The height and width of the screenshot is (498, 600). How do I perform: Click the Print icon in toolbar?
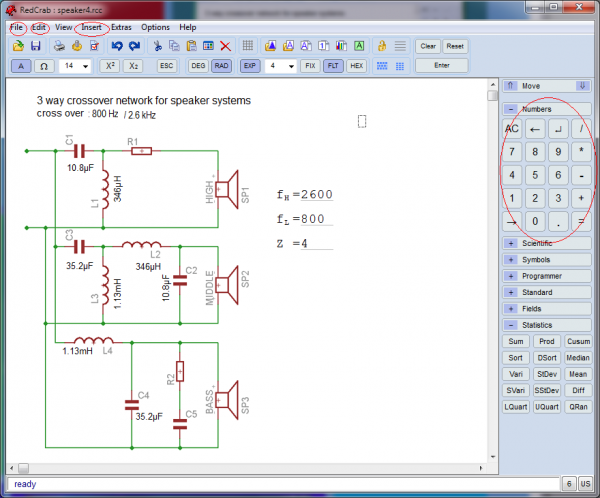59,46
